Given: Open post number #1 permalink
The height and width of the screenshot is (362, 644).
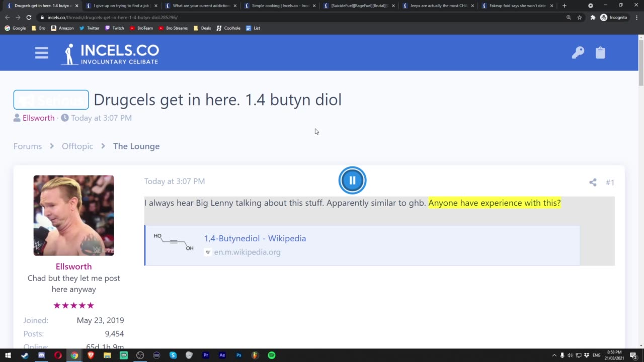Looking at the screenshot, I should (610, 183).
